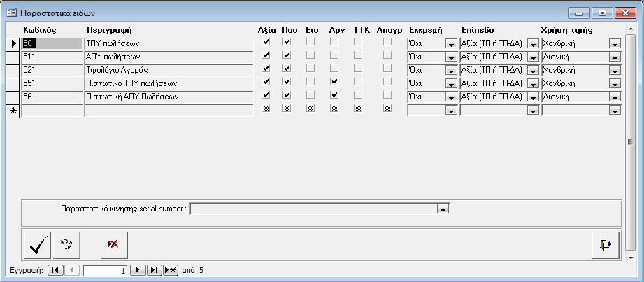
Task: Click the vertical scrollbar on the right
Action: pos(630,140)
